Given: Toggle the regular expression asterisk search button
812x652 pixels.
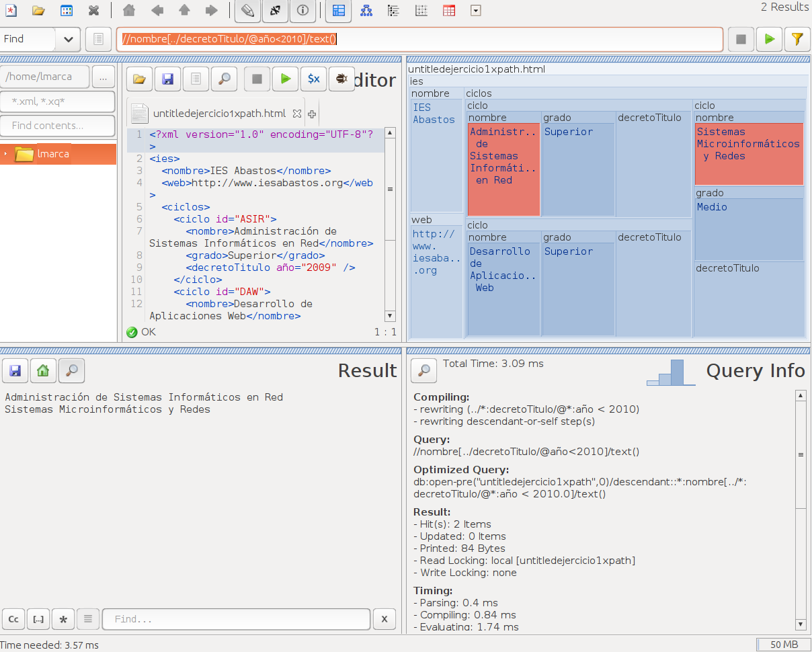Looking at the screenshot, I should (63, 619).
